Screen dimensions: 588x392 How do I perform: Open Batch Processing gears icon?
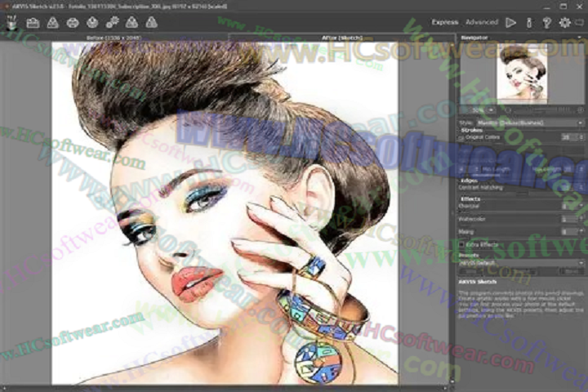coord(112,23)
